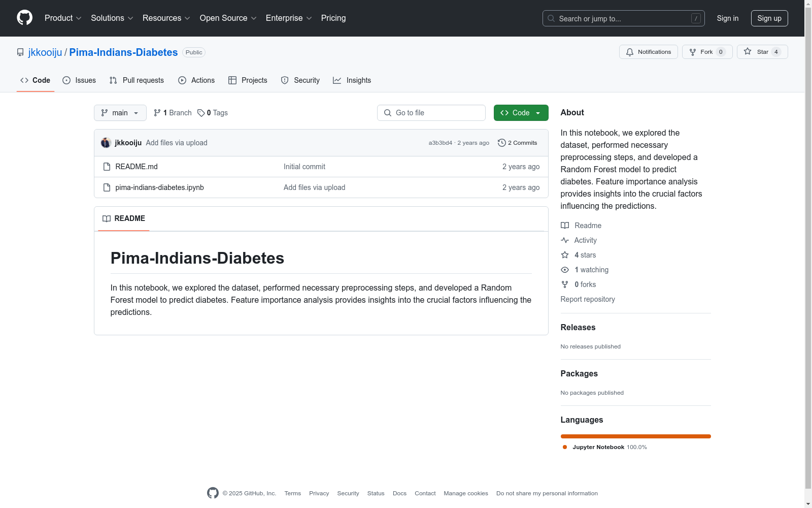Click the file icon next to README.md
This screenshot has height=508, width=812.
tap(107, 167)
